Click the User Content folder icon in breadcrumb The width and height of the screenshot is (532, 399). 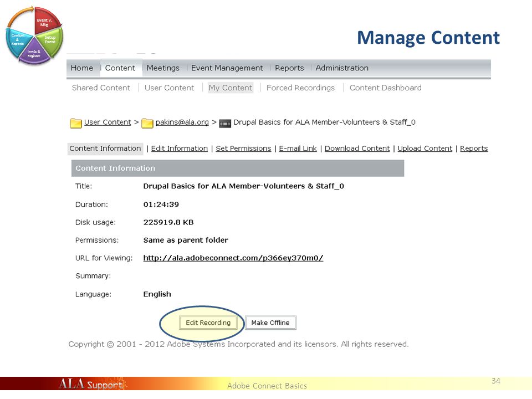(76, 123)
